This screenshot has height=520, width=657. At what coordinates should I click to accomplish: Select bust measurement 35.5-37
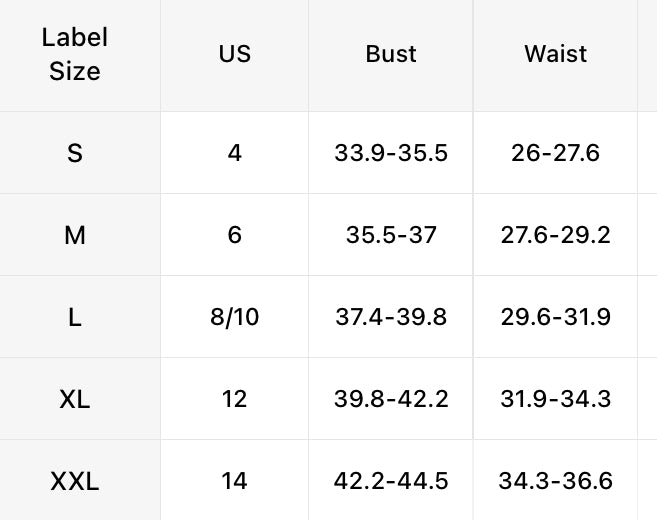click(x=391, y=235)
